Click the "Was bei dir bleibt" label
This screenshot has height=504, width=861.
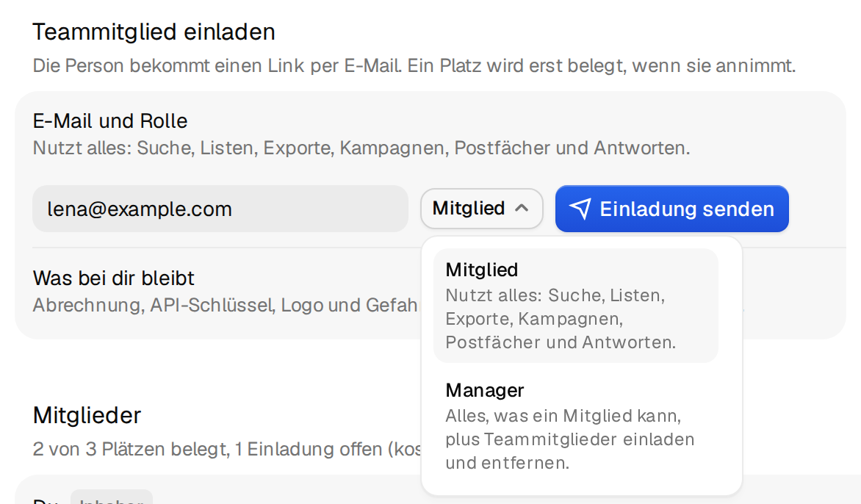(114, 278)
